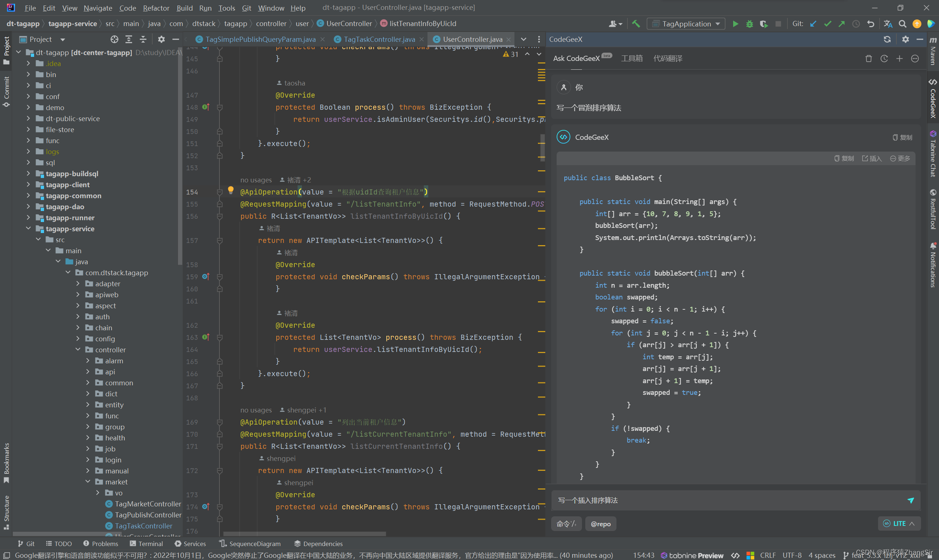Push commits with the Git arrow icon
939x560 pixels.
(x=842, y=24)
